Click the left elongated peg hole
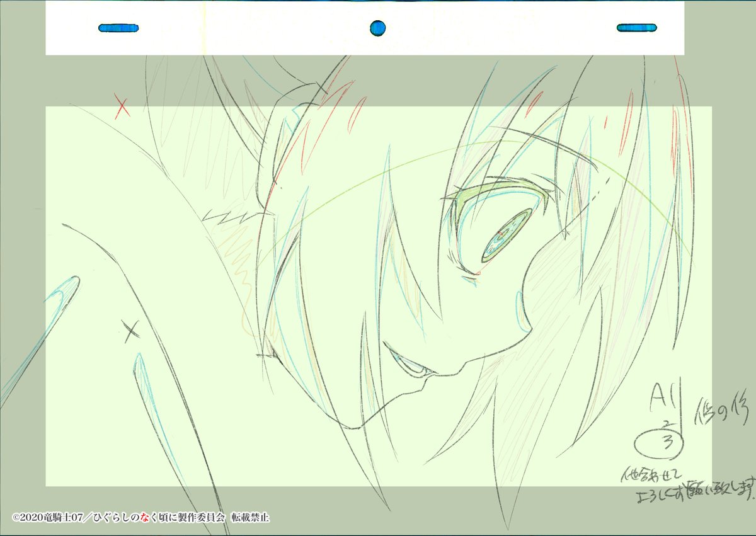756x536 pixels. pyautogui.click(x=118, y=28)
